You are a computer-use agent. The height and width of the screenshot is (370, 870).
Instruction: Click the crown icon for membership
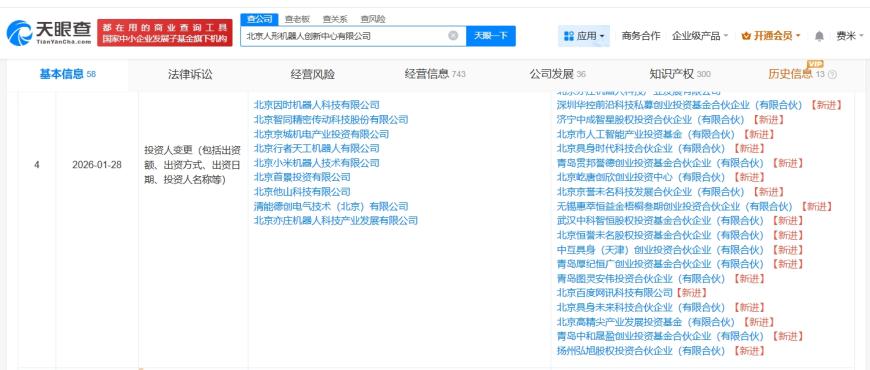(x=746, y=36)
